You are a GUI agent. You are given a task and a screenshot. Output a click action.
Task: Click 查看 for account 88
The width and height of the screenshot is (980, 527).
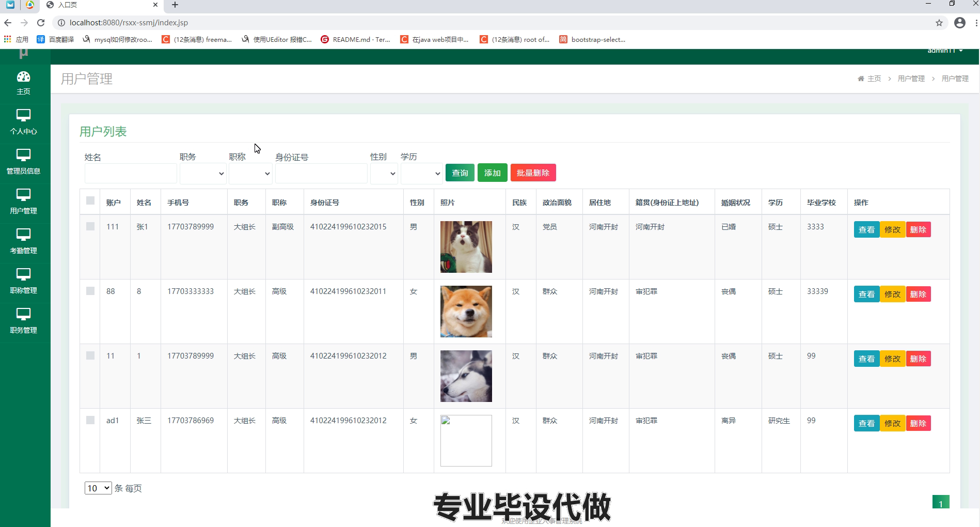pyautogui.click(x=866, y=294)
